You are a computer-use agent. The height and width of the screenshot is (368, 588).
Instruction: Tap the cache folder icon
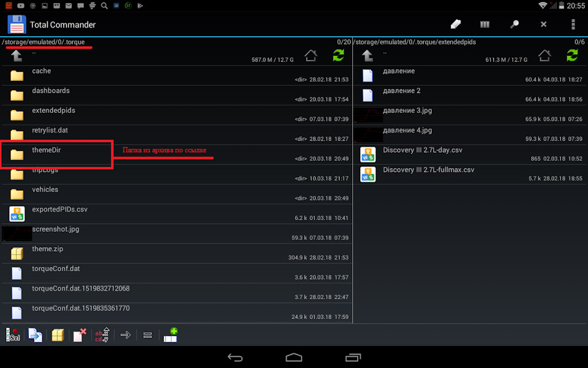point(17,76)
